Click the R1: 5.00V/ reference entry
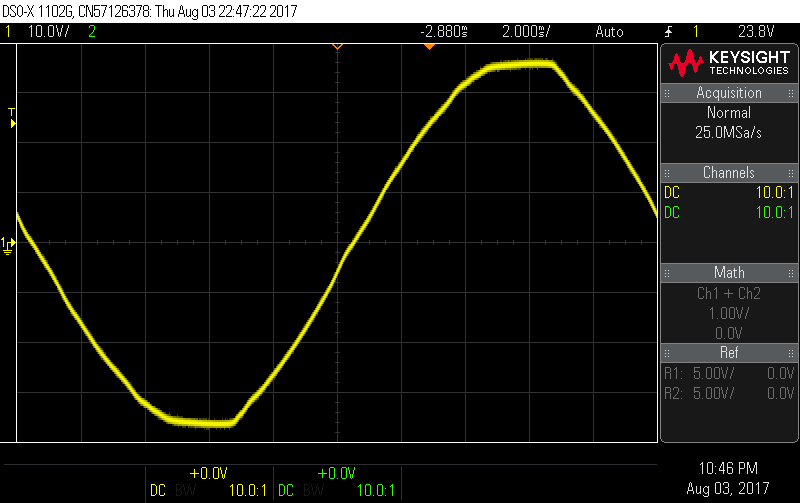The width and height of the screenshot is (800, 503). coord(699,373)
